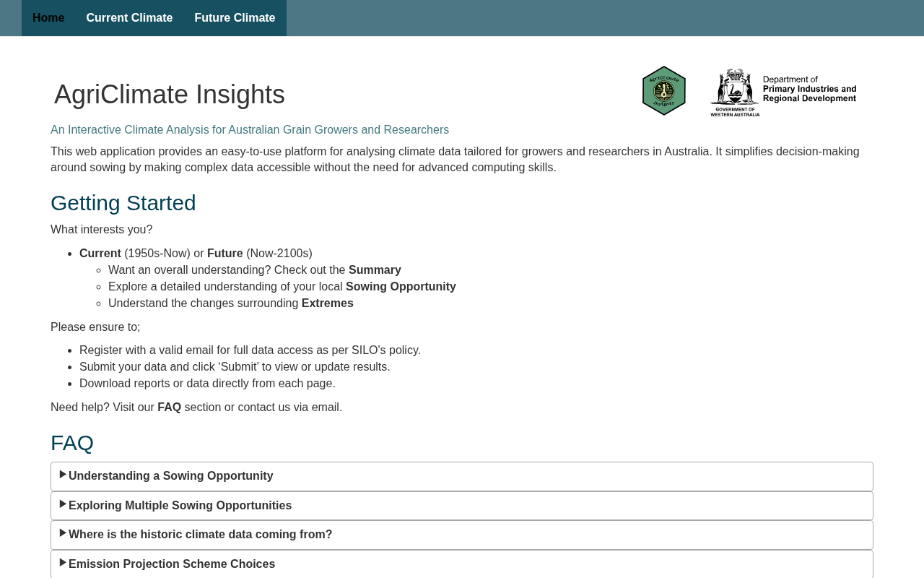Click the bold Future word in list
Screen dimensions: 924x578
(225, 254)
